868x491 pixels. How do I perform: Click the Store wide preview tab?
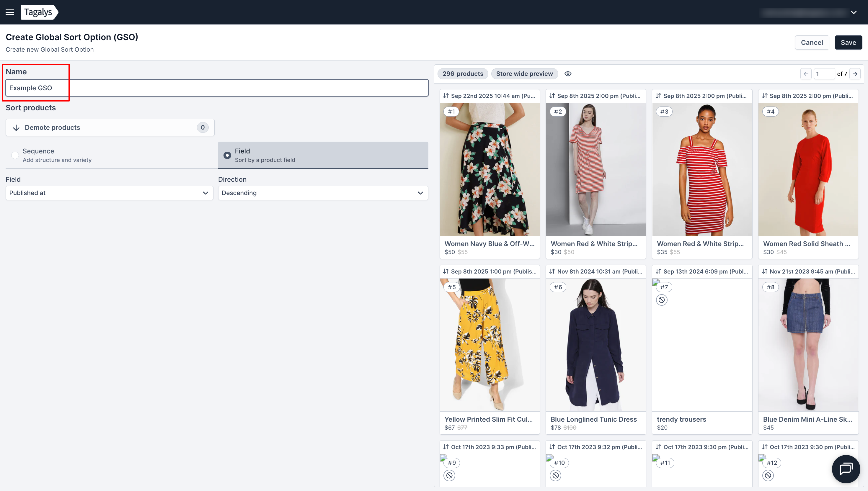point(524,73)
